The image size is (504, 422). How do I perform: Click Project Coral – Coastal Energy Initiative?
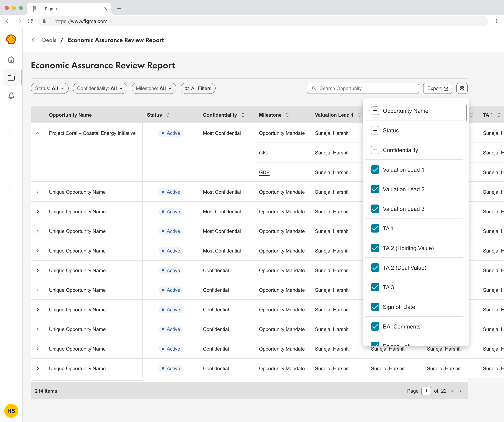click(92, 133)
